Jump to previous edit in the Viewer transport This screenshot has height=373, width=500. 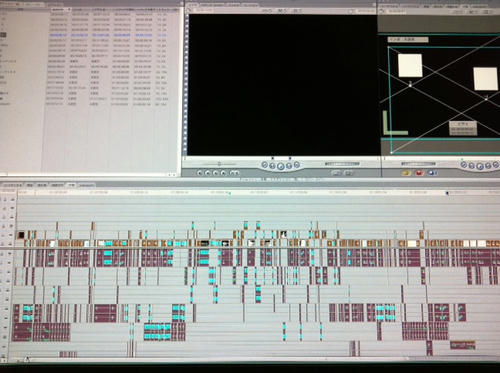tap(265, 165)
